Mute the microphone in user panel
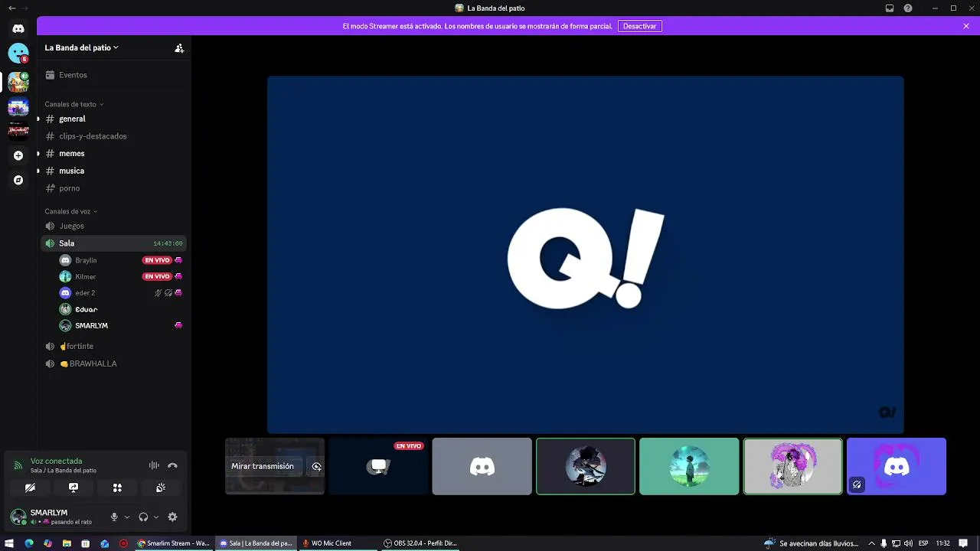980x551 pixels. tap(114, 517)
